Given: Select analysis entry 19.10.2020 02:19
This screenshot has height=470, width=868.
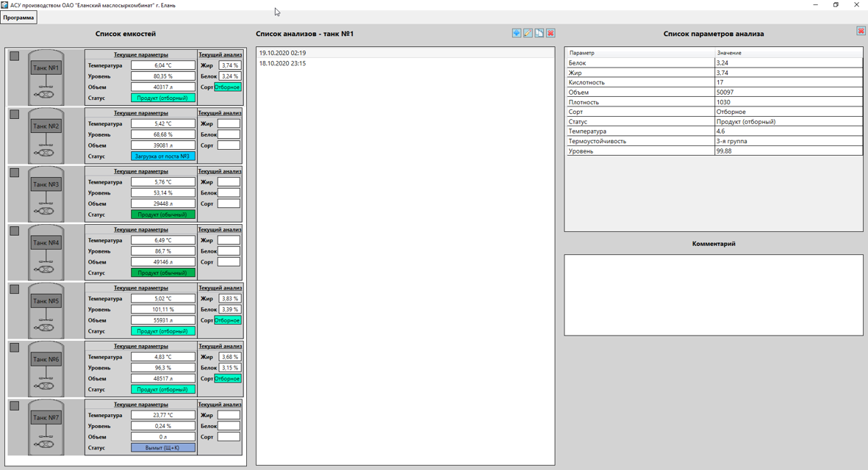Looking at the screenshot, I should (282, 53).
